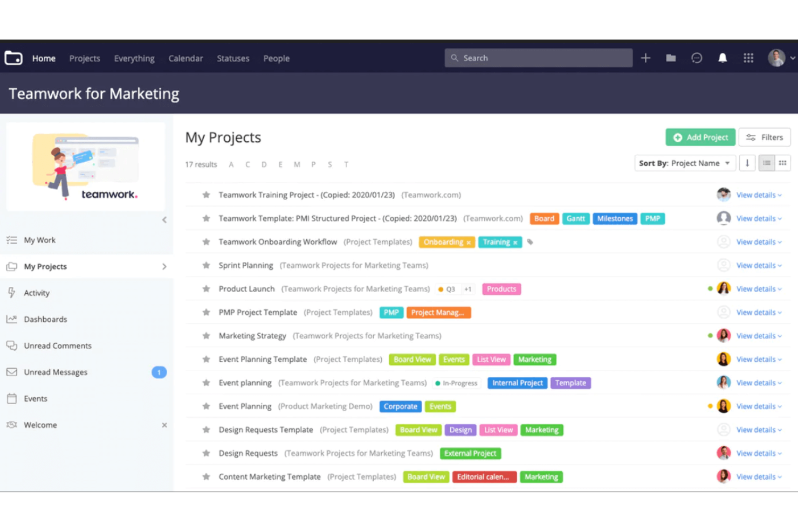Click the Gantt tag

576,219
